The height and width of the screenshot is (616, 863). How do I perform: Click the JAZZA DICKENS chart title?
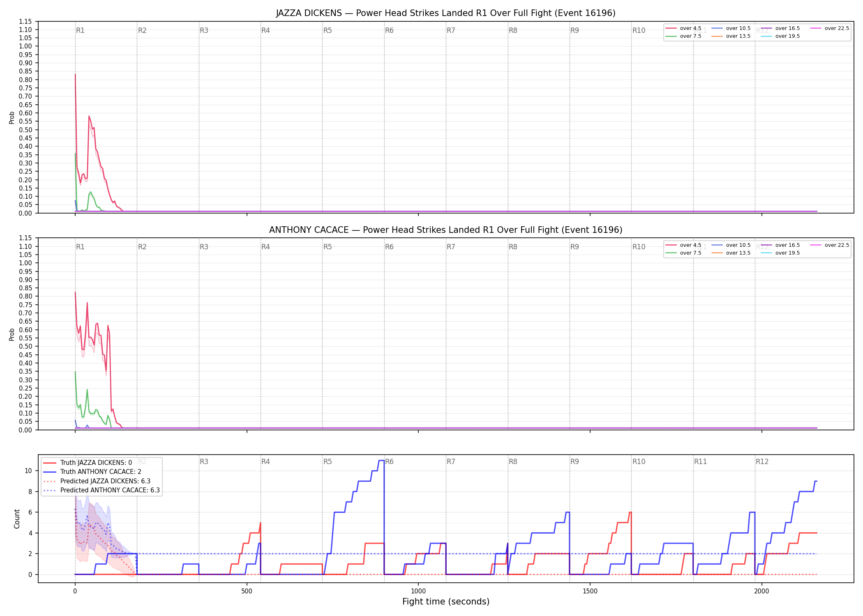pos(445,13)
